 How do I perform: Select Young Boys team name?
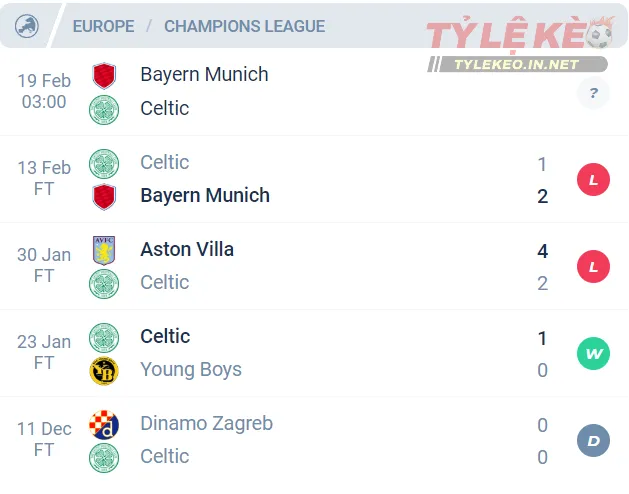[191, 370]
